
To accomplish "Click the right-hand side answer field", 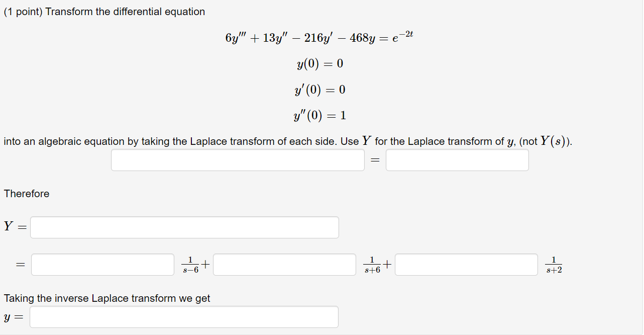I will point(457,159).
